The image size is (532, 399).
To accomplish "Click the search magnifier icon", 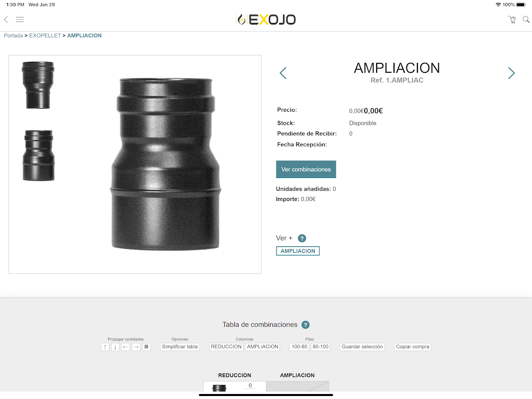I will pos(526,19).
